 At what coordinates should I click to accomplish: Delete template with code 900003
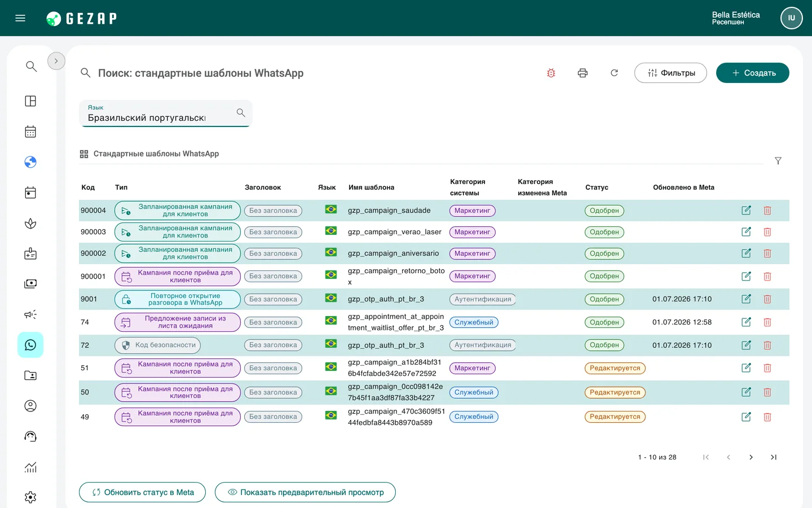[x=767, y=232]
